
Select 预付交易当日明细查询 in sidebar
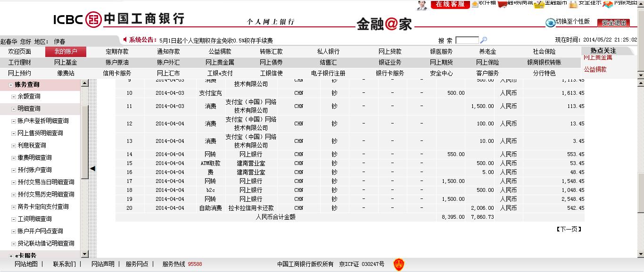pos(46,182)
